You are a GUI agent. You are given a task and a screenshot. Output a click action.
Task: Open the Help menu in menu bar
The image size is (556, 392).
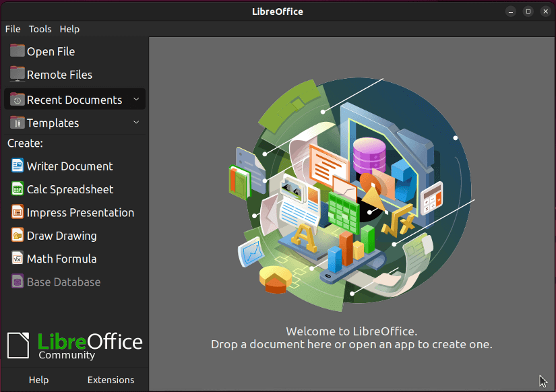pyautogui.click(x=69, y=29)
